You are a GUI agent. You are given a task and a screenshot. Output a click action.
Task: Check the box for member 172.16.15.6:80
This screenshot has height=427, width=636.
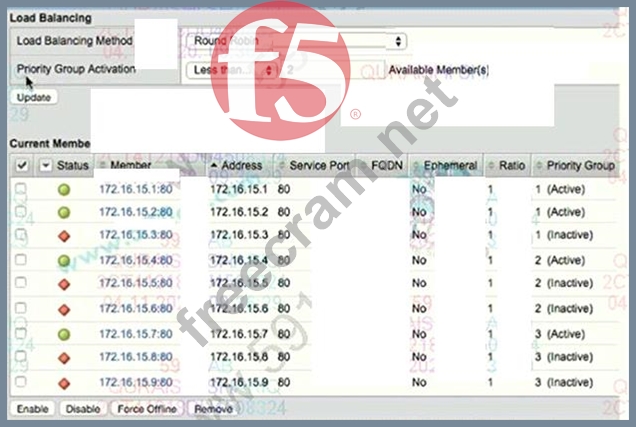click(x=21, y=308)
